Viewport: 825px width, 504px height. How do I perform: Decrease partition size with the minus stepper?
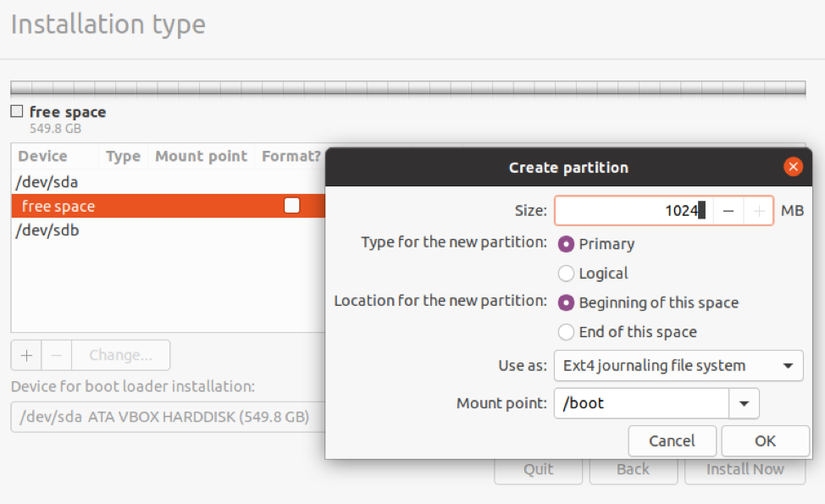[x=728, y=210]
